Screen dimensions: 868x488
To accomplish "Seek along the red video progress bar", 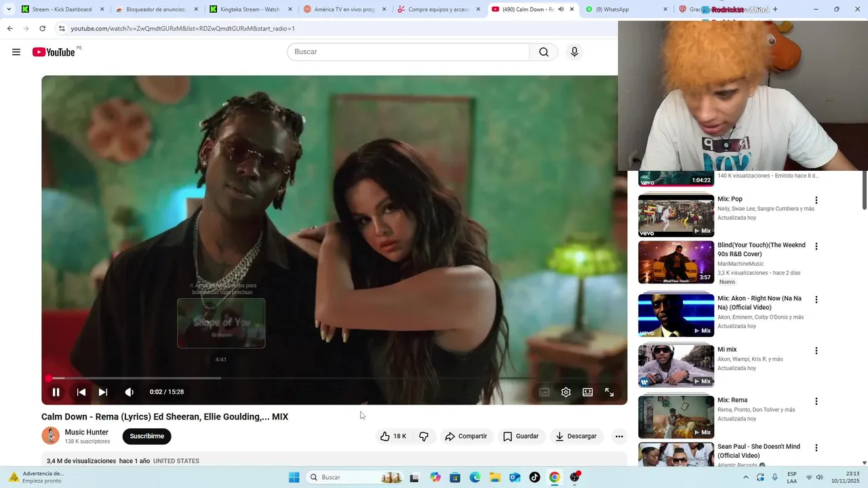I will [334, 378].
